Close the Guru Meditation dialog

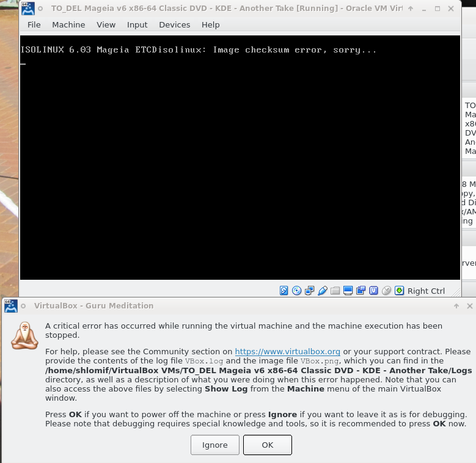[470, 306]
